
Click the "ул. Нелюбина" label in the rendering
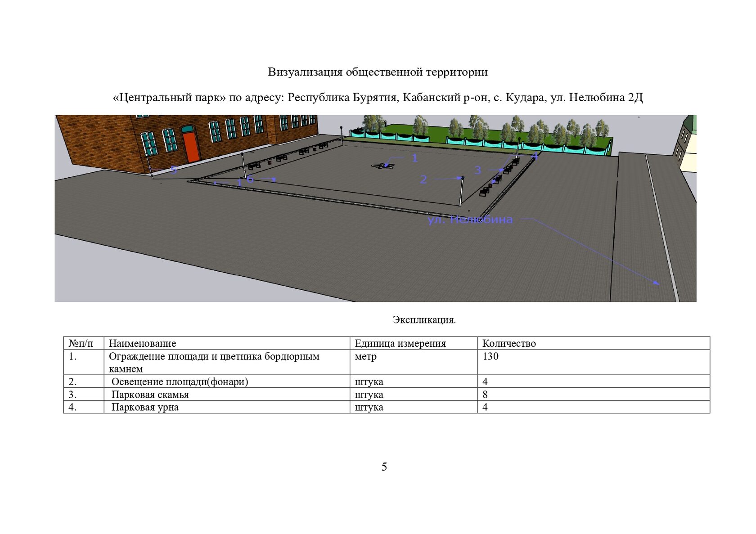(x=470, y=220)
